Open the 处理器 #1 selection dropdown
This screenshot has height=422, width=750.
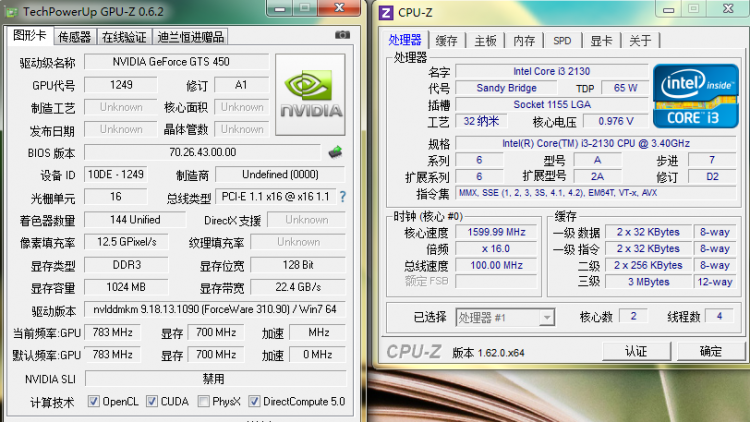(505, 317)
